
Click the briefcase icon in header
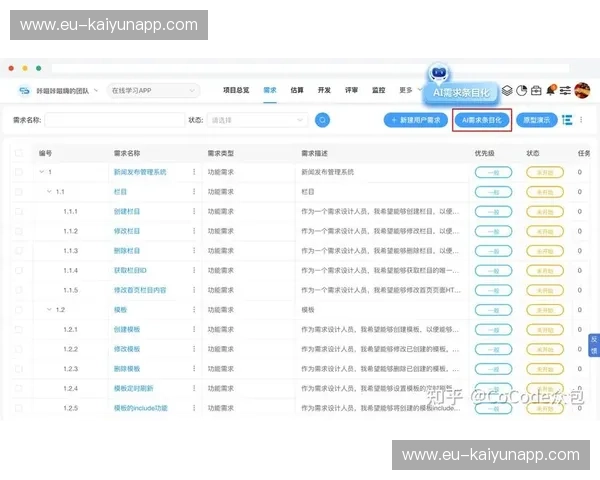pyautogui.click(x=536, y=91)
